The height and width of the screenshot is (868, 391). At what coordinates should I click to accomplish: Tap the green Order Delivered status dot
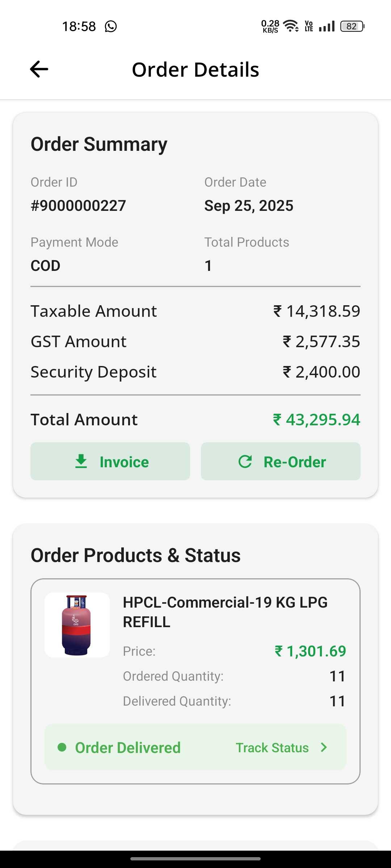[x=62, y=747]
